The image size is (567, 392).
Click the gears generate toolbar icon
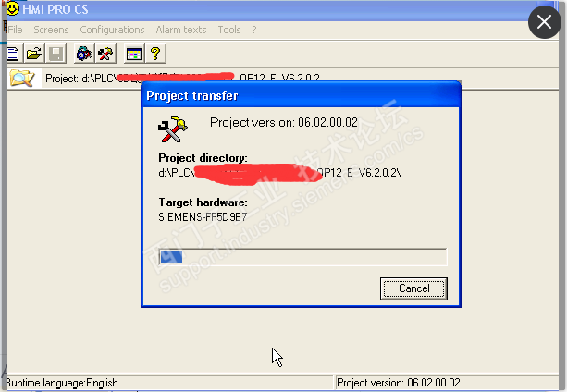84,54
